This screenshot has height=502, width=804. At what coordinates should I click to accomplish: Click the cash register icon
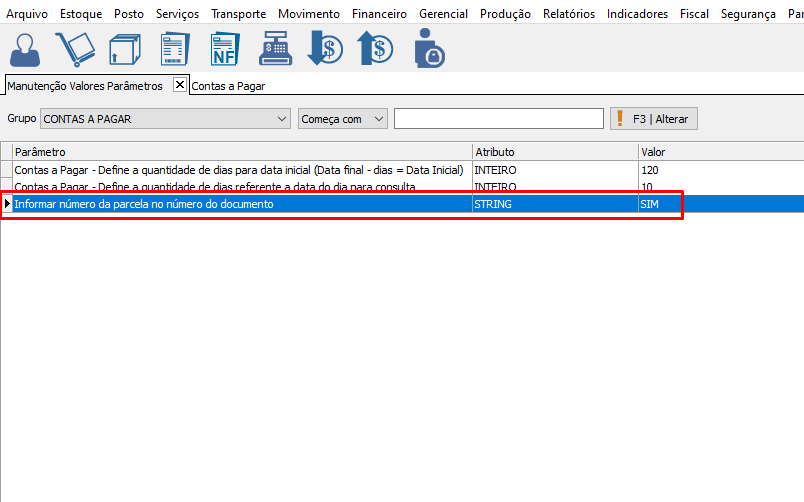click(274, 48)
